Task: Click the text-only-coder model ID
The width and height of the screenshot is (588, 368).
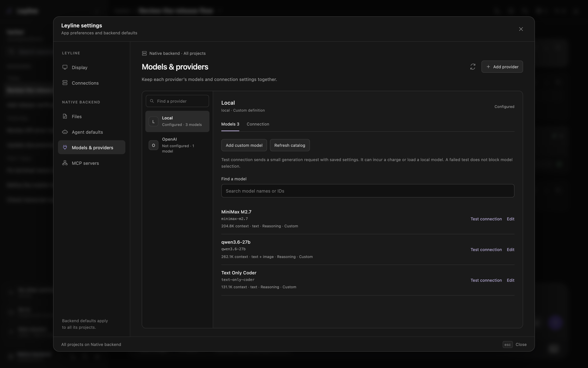Action: pos(238,280)
